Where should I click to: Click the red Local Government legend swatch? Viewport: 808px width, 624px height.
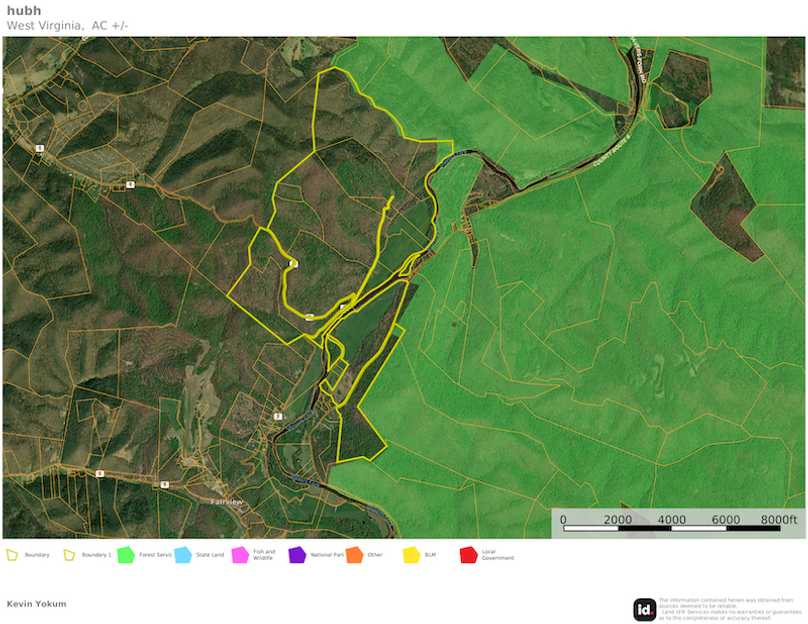468,554
